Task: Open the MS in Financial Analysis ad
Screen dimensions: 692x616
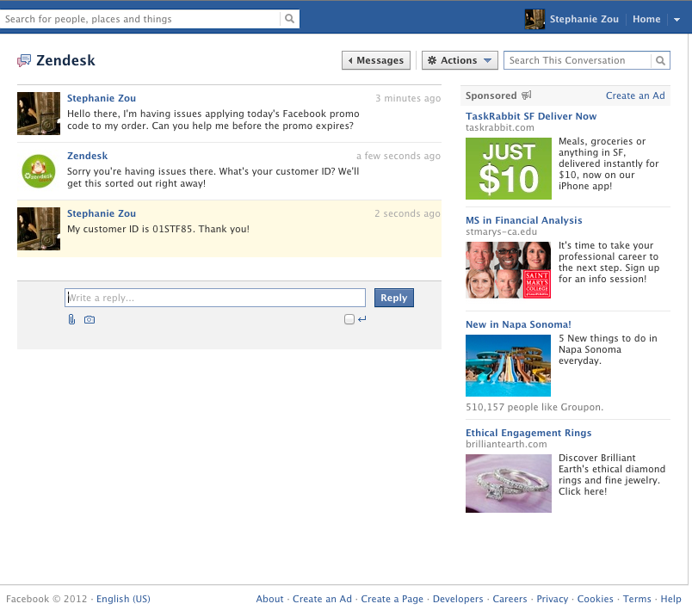Action: [x=524, y=220]
